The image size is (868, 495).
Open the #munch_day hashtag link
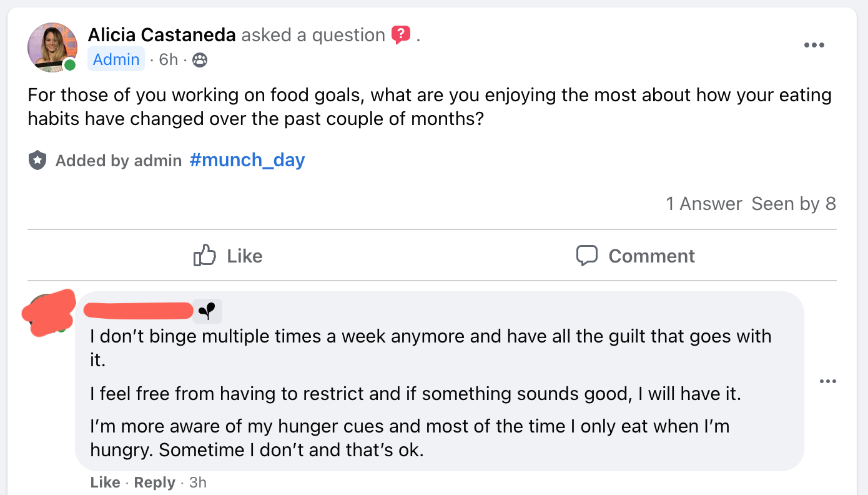pos(247,160)
